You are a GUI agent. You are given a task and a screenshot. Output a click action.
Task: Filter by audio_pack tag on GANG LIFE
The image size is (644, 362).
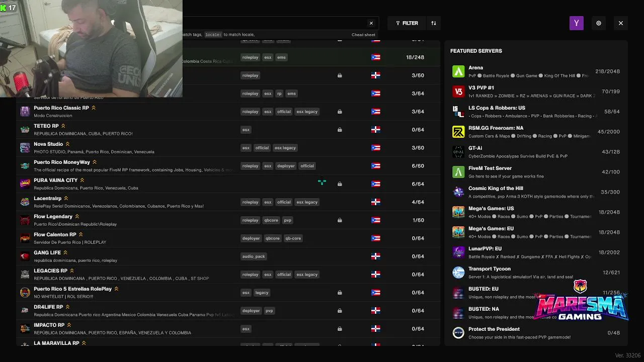coord(254,256)
